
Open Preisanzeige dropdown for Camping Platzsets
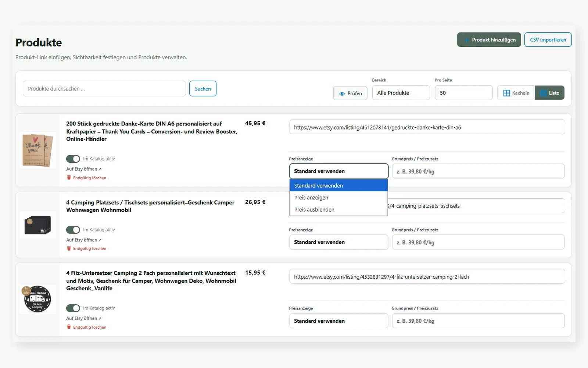(339, 242)
